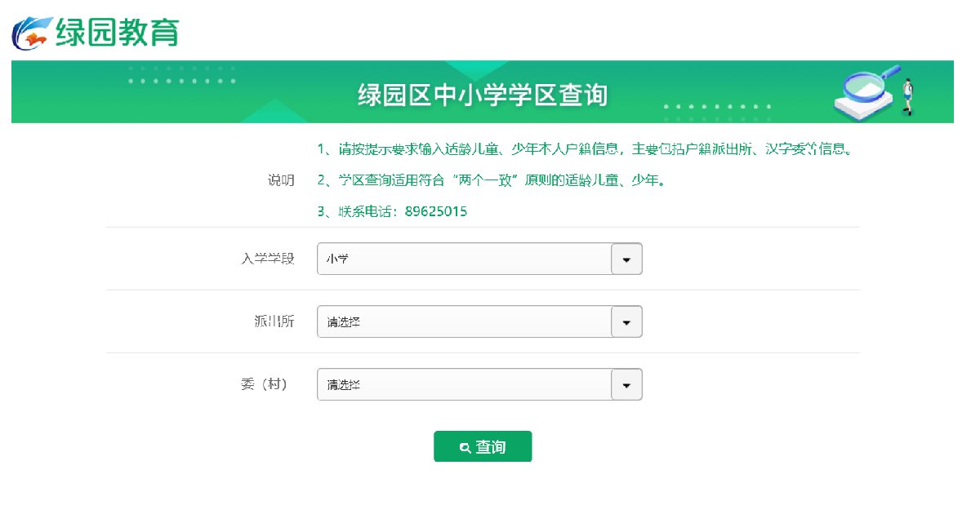Open the 入学学段 dropdown arrow
The width and height of the screenshot is (980, 514).
coord(627,259)
